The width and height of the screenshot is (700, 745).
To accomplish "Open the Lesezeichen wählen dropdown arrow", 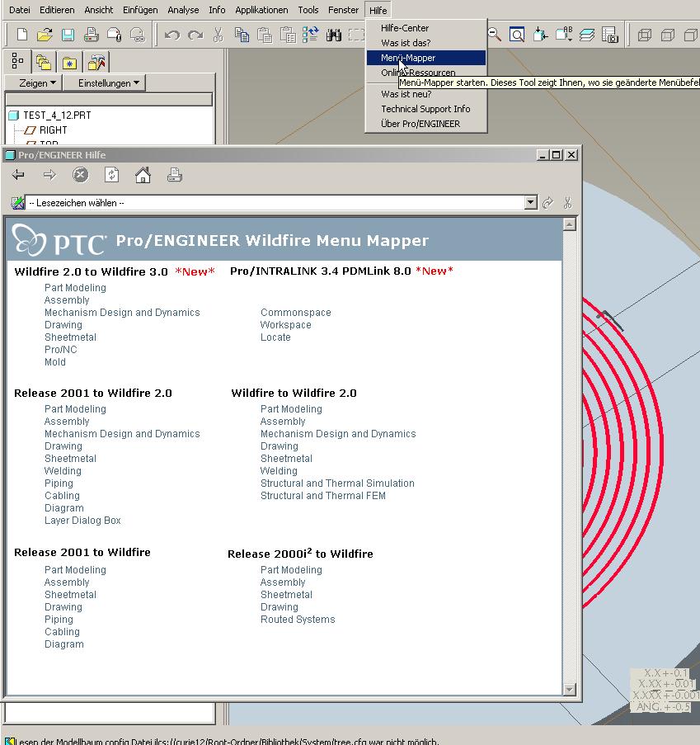I will pyautogui.click(x=531, y=202).
